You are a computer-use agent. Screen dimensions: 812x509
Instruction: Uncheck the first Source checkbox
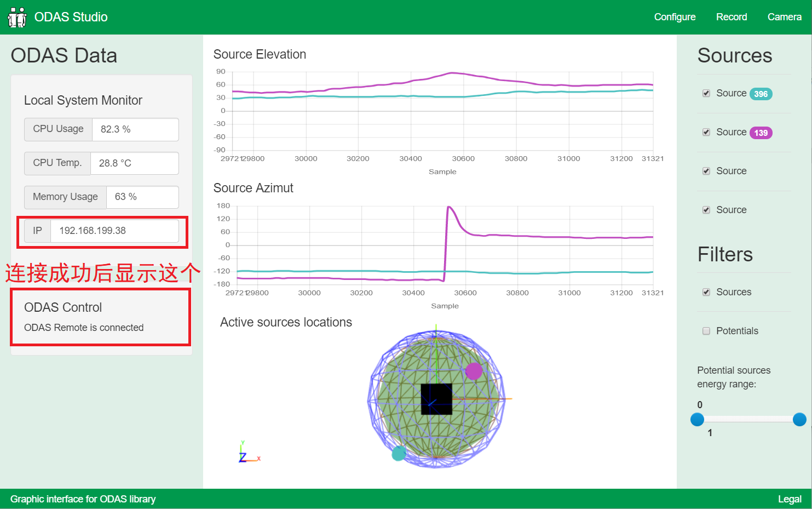[706, 93]
